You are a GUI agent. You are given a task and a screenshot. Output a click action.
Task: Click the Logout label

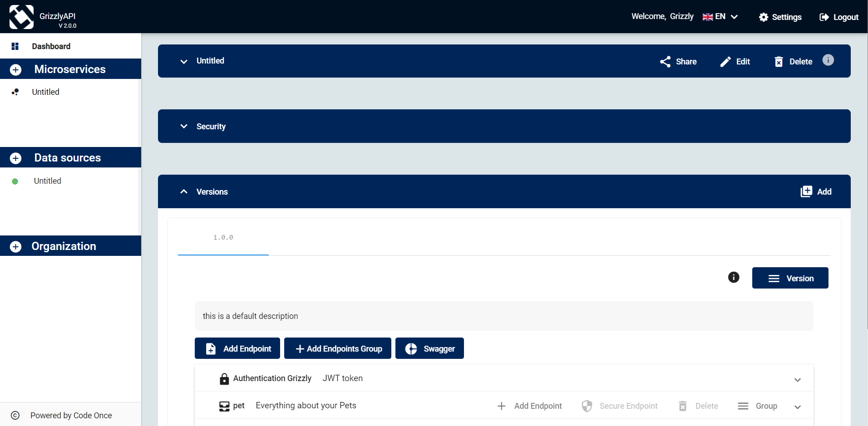pos(846,17)
